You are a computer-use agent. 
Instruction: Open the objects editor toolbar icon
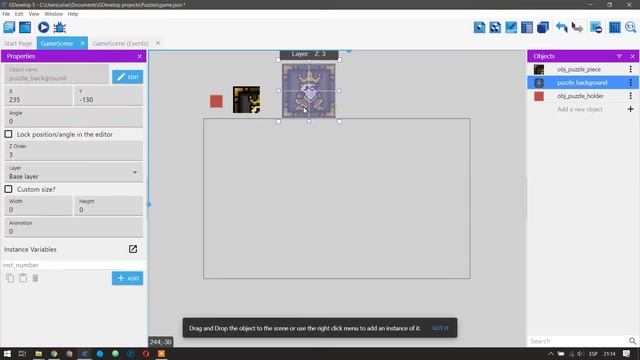pos(479,27)
